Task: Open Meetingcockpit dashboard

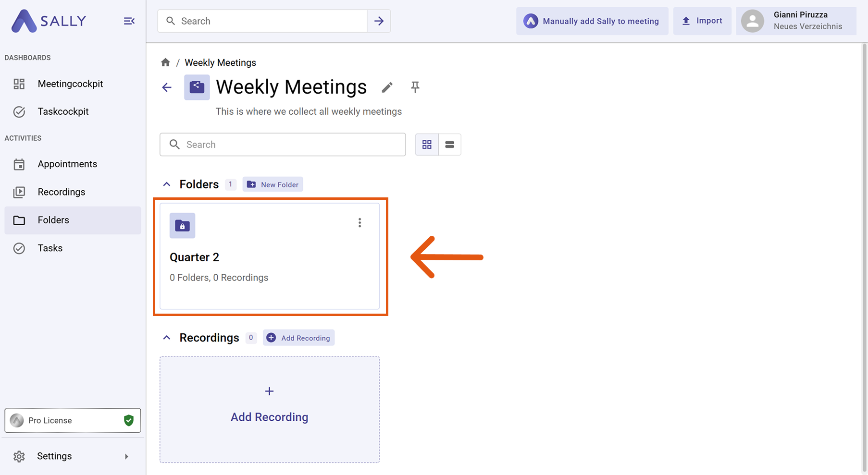Action: click(x=70, y=84)
